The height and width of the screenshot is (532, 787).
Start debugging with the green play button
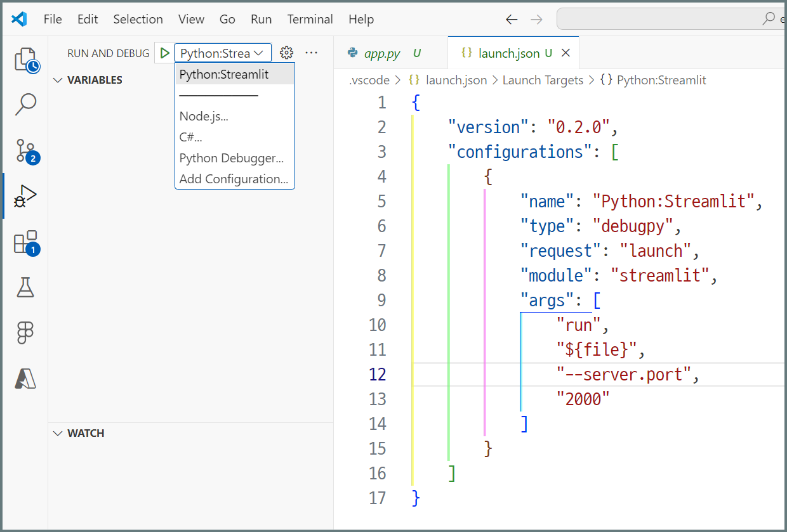(164, 53)
